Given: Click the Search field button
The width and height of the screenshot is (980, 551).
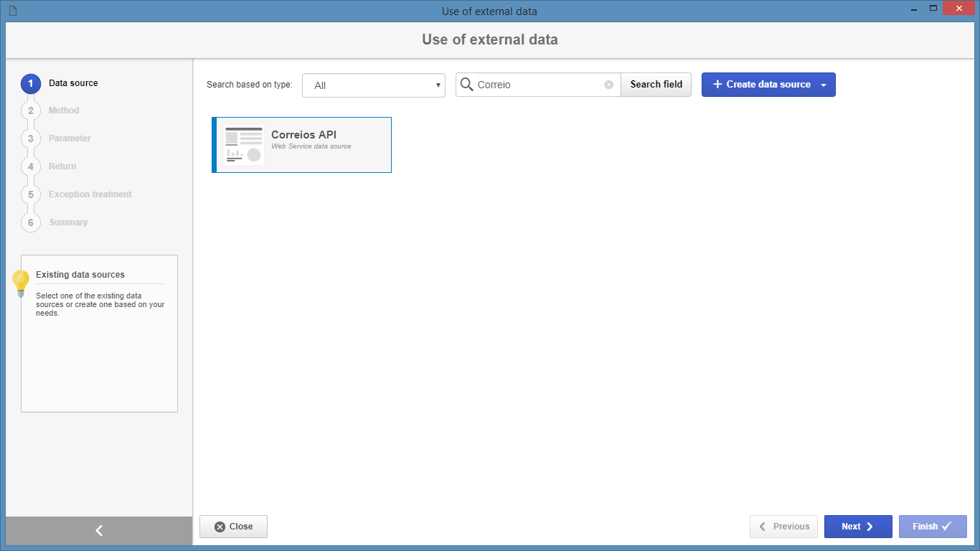Looking at the screenshot, I should (656, 85).
